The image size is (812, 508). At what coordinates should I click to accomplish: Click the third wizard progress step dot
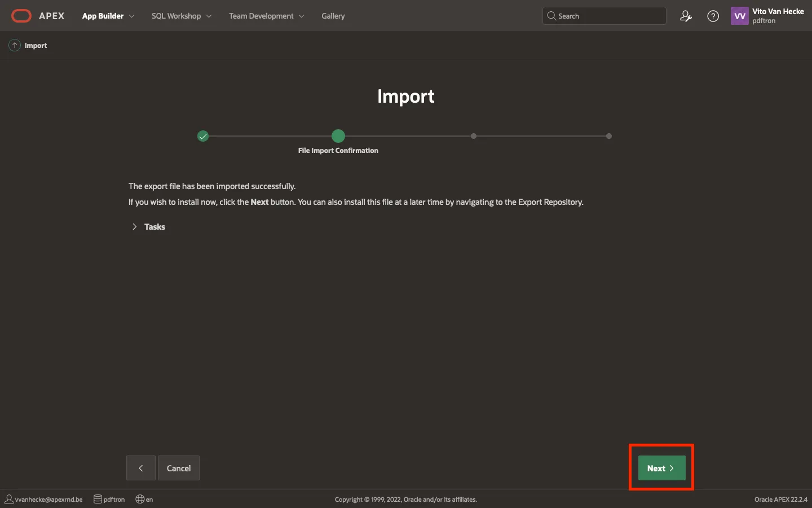(474, 136)
